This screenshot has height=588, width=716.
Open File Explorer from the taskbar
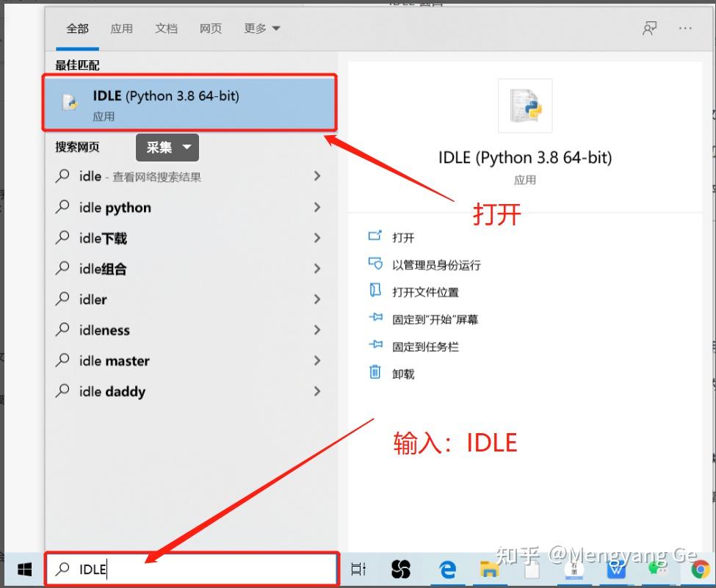tap(488, 568)
